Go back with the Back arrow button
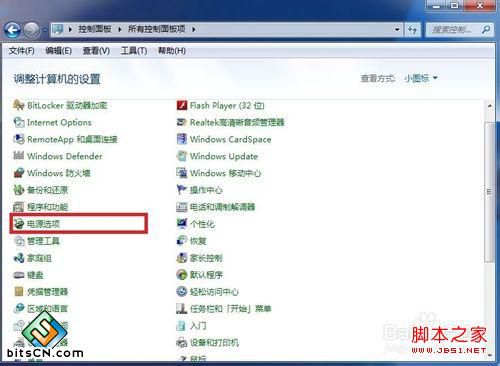500x366 pixels. [12, 30]
